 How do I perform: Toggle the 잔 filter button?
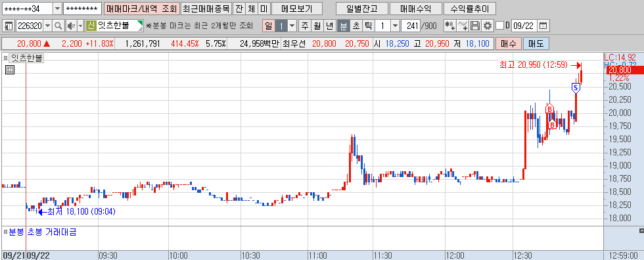point(239,9)
